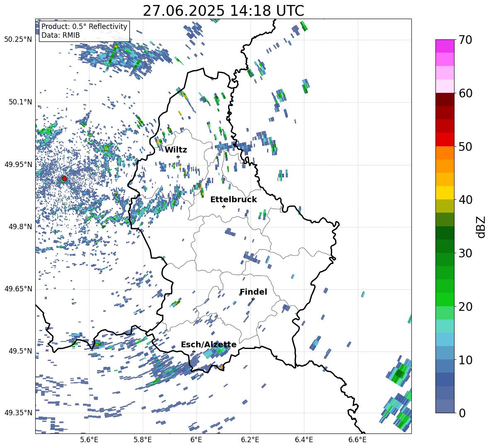Click the title 27.06.2025 14:18 UTC
Screen dimensions: 491x448
coord(224,11)
